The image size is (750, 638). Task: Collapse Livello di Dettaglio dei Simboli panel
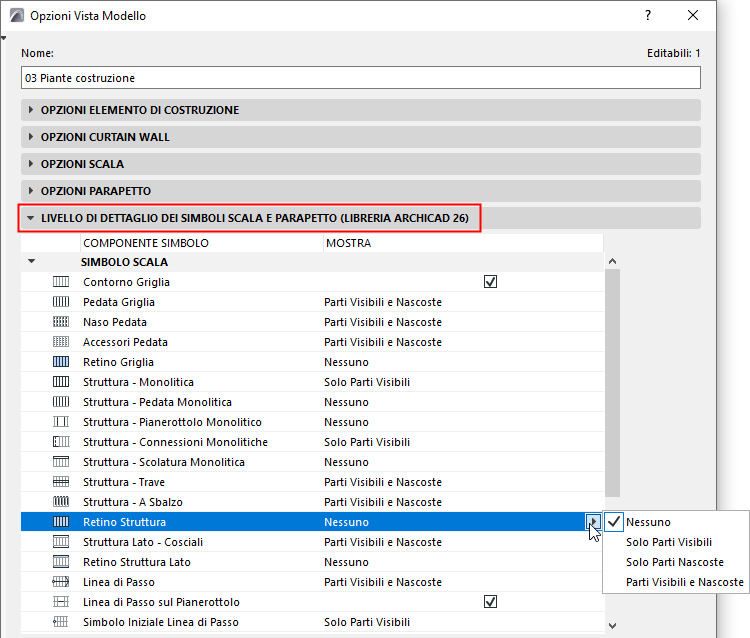click(x=31, y=218)
